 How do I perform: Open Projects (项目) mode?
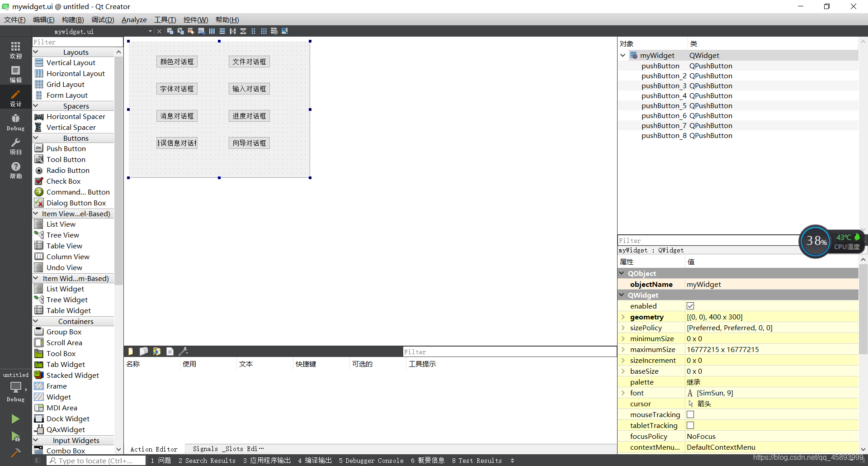[15, 146]
